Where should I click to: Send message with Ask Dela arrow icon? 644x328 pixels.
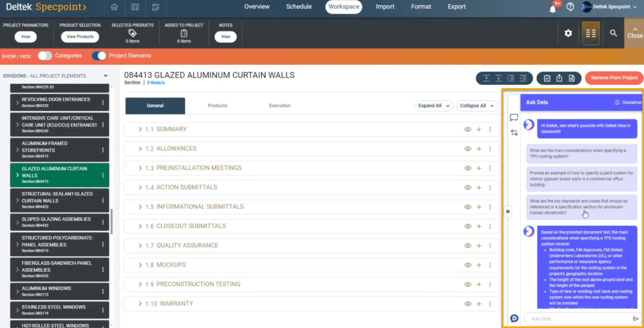click(x=636, y=319)
